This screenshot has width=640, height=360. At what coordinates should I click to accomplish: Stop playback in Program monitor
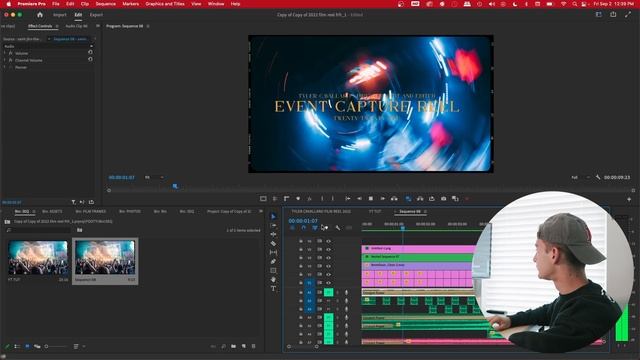(371, 199)
